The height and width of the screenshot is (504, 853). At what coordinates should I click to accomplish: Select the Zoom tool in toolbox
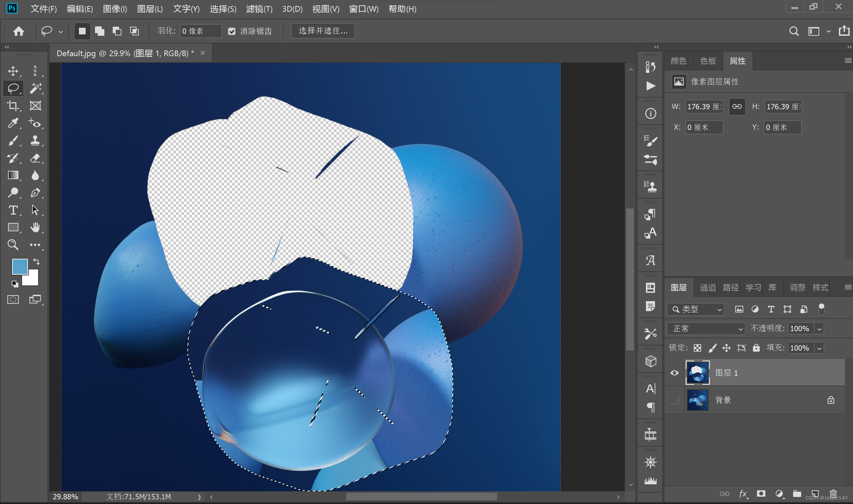tap(13, 245)
